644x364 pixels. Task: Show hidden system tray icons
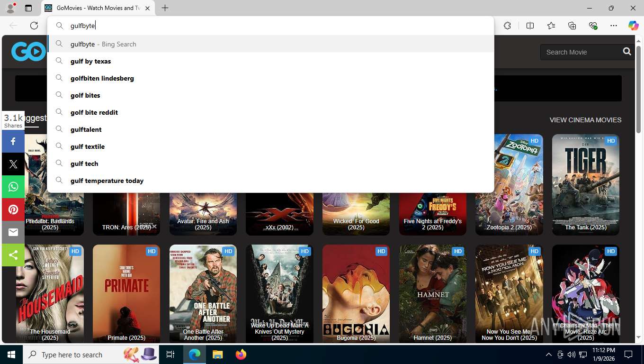click(549, 355)
